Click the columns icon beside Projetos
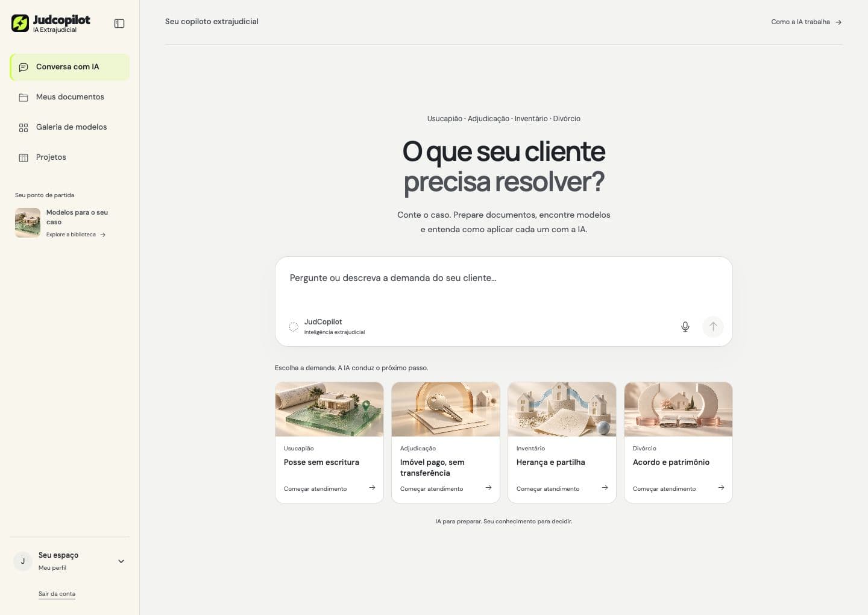The height and width of the screenshot is (615, 868). [24, 157]
